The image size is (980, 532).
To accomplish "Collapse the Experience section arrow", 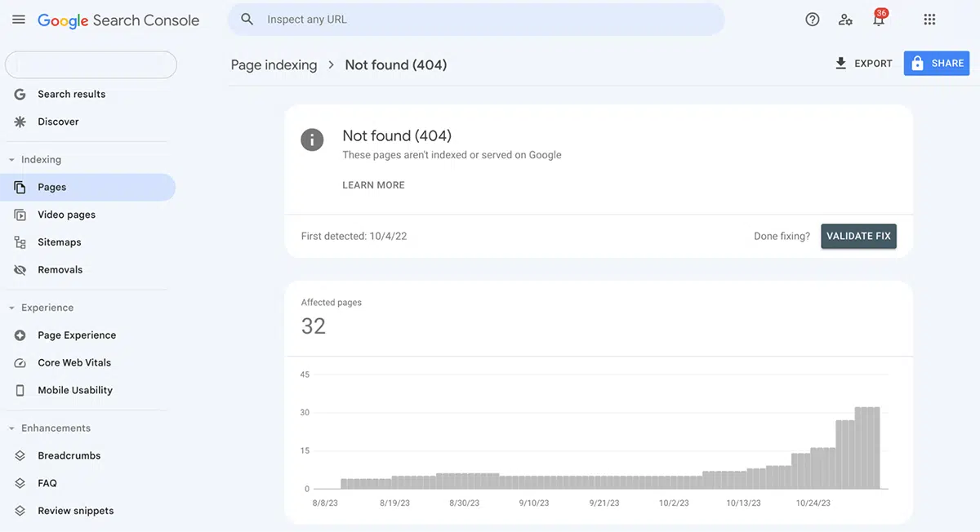I will pyautogui.click(x=11, y=308).
